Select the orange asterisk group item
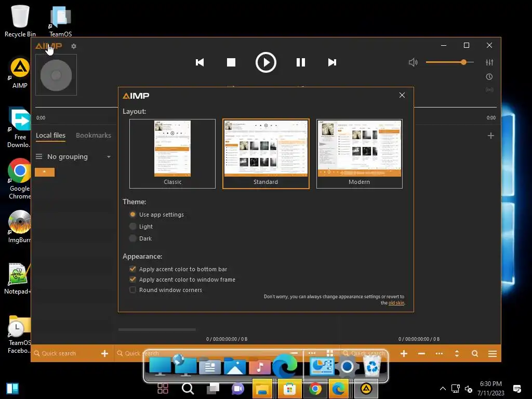Image resolution: width=532 pixels, height=399 pixels. [45, 172]
